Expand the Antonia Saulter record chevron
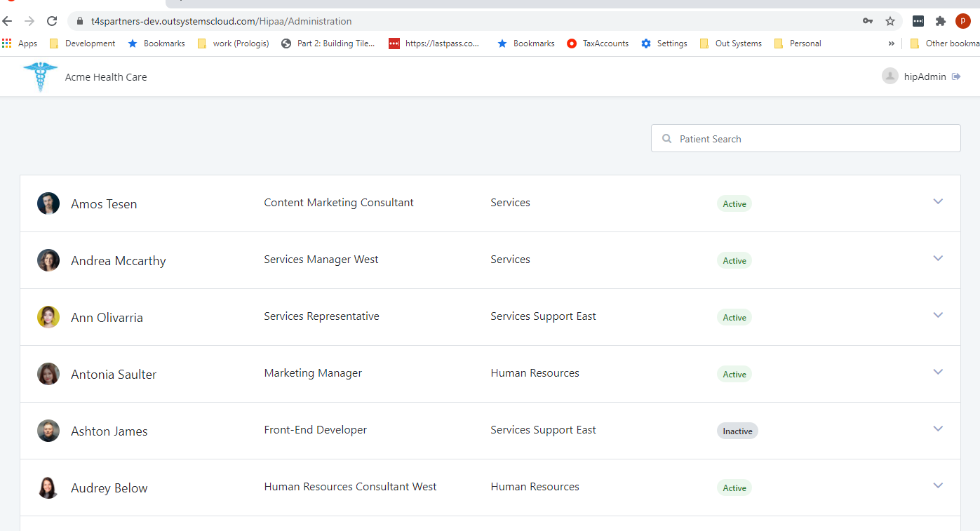980x531 pixels. click(938, 372)
